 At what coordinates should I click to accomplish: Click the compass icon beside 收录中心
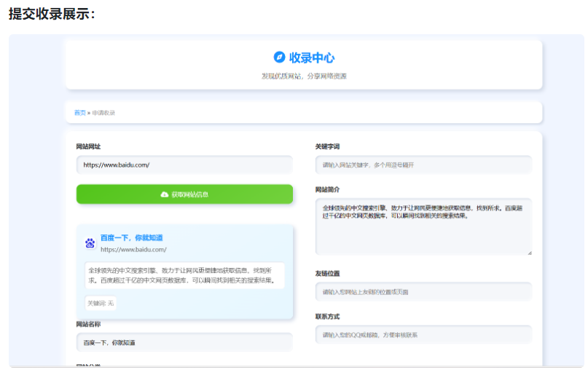[x=279, y=57]
